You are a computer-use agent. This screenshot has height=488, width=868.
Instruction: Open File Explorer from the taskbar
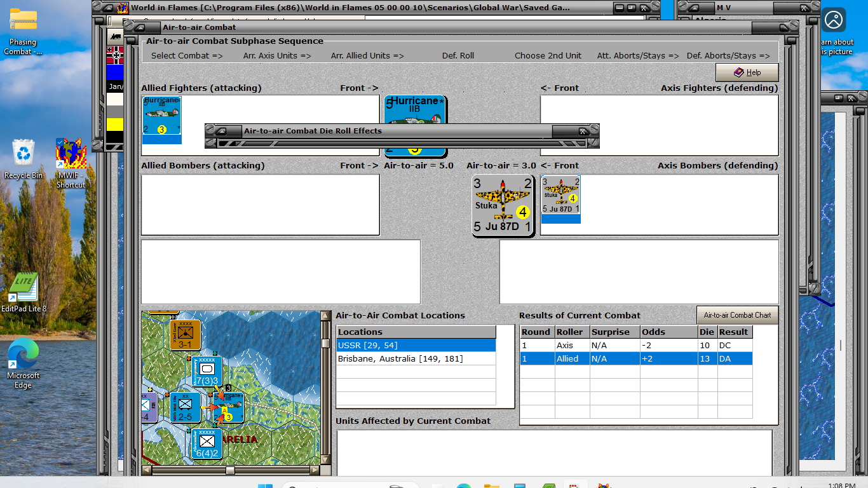coord(492,486)
